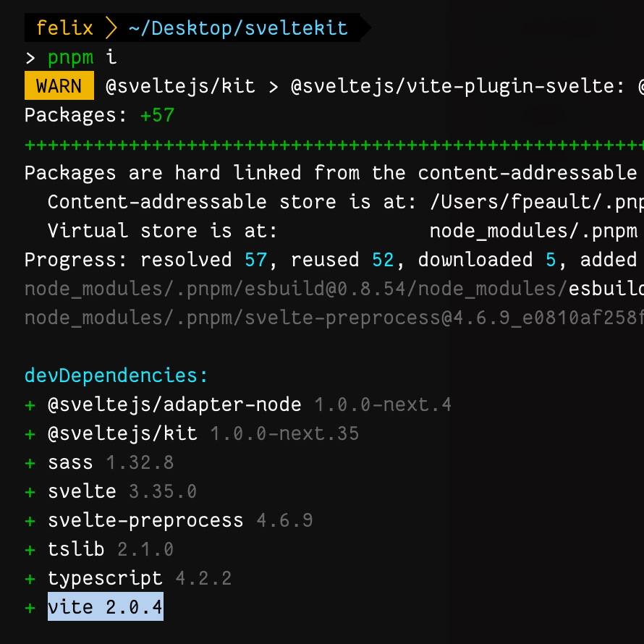Click the 'felix' username in prompt

click(x=64, y=28)
